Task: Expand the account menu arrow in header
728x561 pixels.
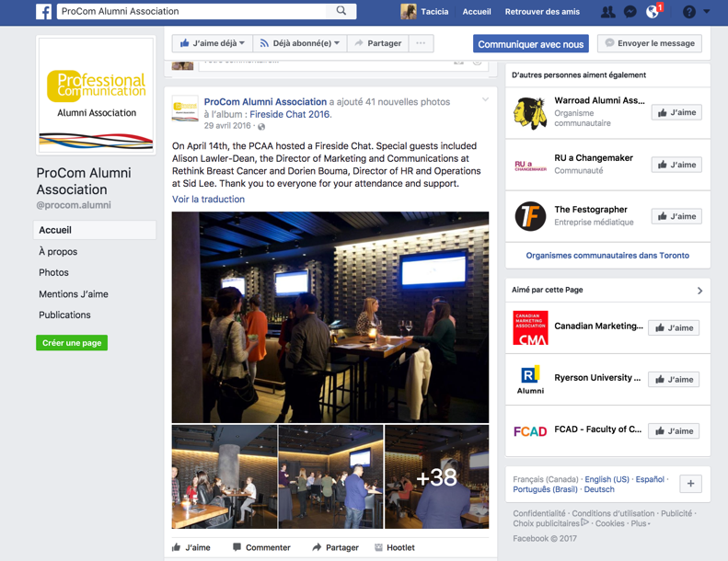Action: pos(707,12)
